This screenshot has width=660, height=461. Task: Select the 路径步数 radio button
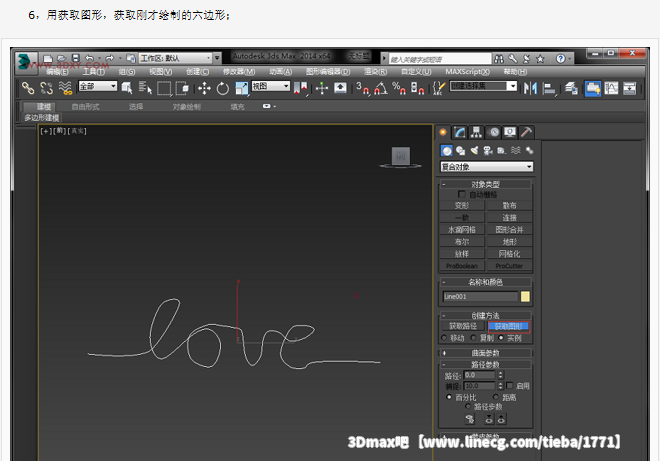point(468,406)
